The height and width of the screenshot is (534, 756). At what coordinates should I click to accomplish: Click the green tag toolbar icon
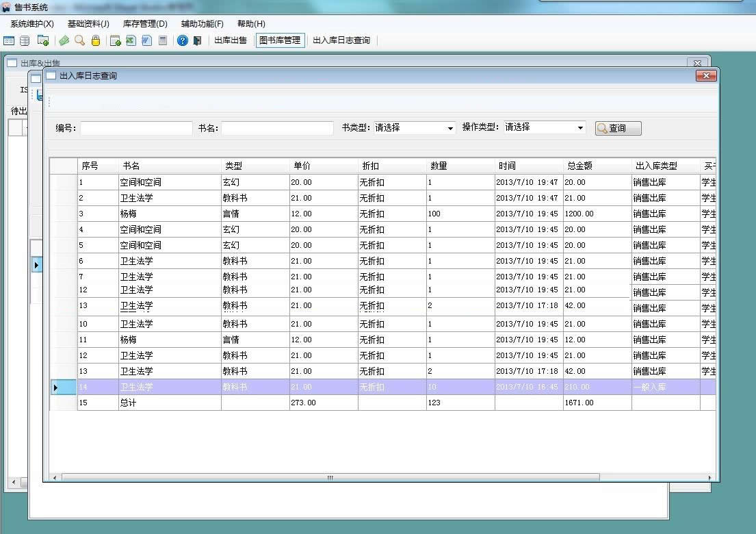click(x=64, y=40)
